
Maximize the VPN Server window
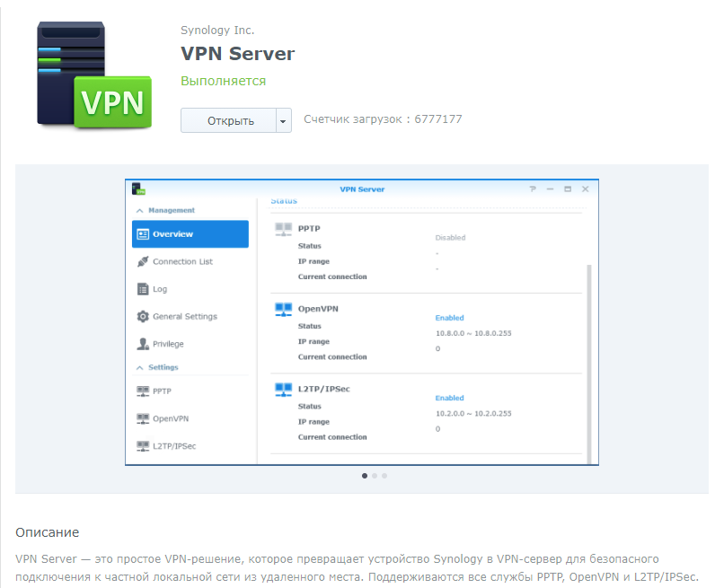pos(568,189)
